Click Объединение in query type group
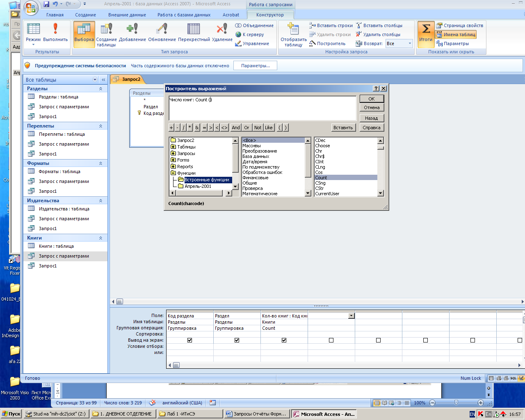This screenshot has width=525, height=420. [254, 25]
